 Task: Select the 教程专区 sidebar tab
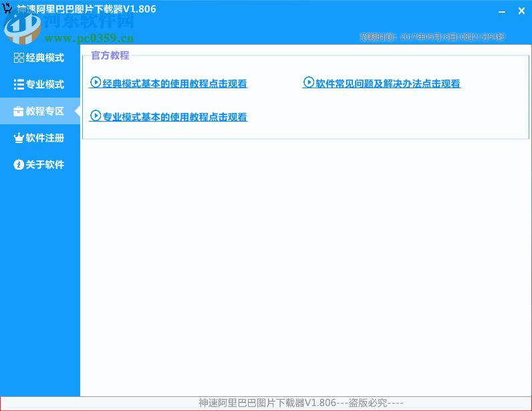39,111
